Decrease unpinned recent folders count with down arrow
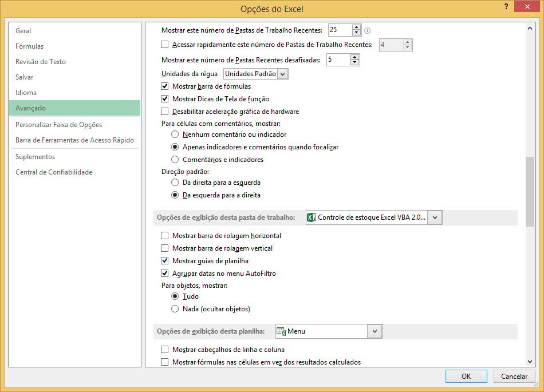Viewport: 544px width, 392px height. point(354,62)
